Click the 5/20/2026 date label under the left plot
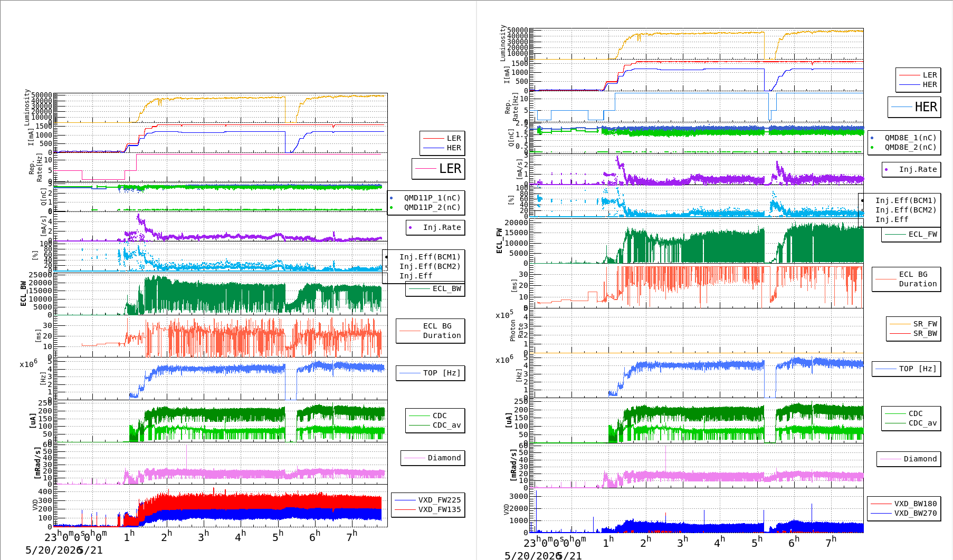The height and width of the screenshot is (560, 953). point(53,550)
